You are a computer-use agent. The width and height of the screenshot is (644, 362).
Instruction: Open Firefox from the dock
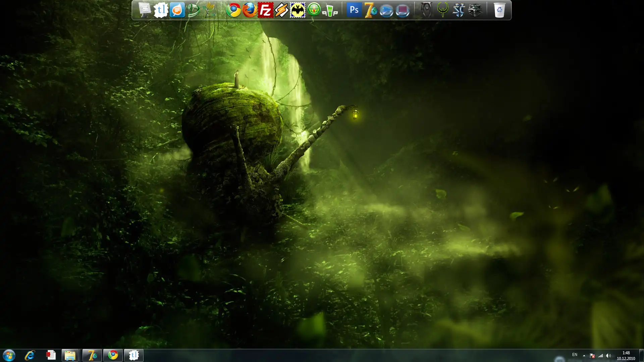[250, 10]
